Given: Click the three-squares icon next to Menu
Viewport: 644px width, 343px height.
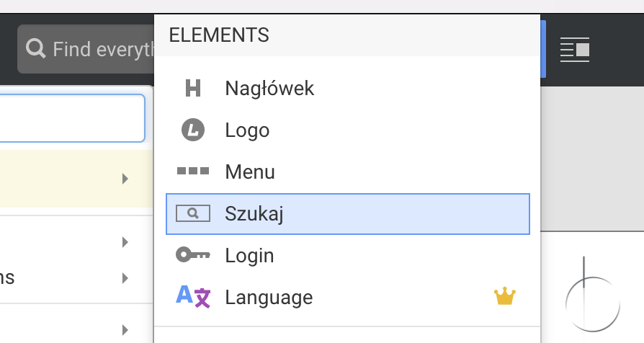Looking at the screenshot, I should click(193, 171).
